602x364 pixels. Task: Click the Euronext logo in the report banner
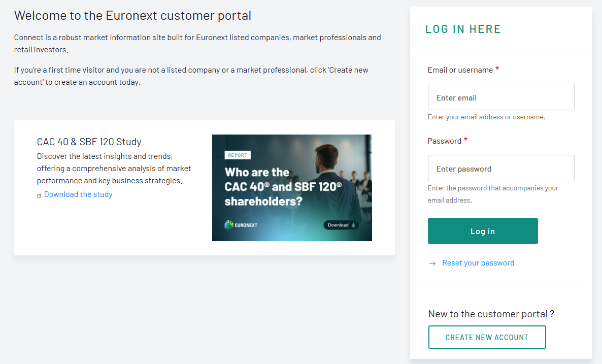tap(241, 225)
